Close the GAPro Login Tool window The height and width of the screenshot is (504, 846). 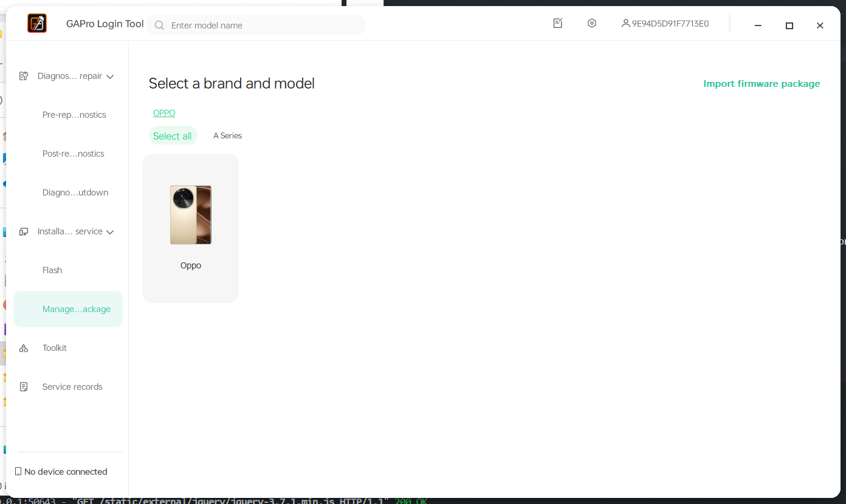tap(820, 26)
